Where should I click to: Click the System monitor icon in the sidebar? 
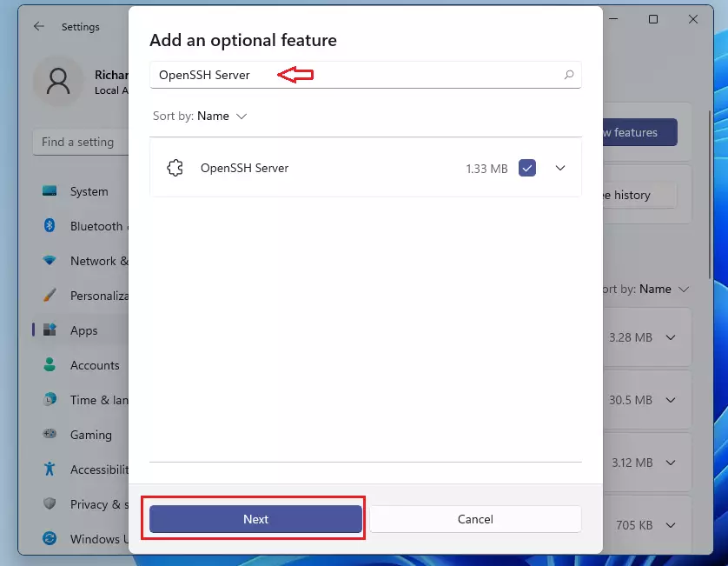pyautogui.click(x=50, y=191)
